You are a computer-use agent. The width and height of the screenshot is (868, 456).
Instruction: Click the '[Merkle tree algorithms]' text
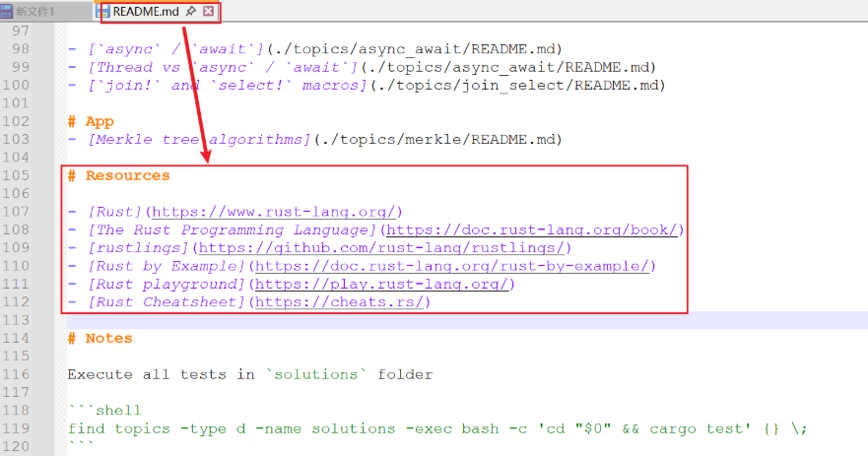point(199,140)
